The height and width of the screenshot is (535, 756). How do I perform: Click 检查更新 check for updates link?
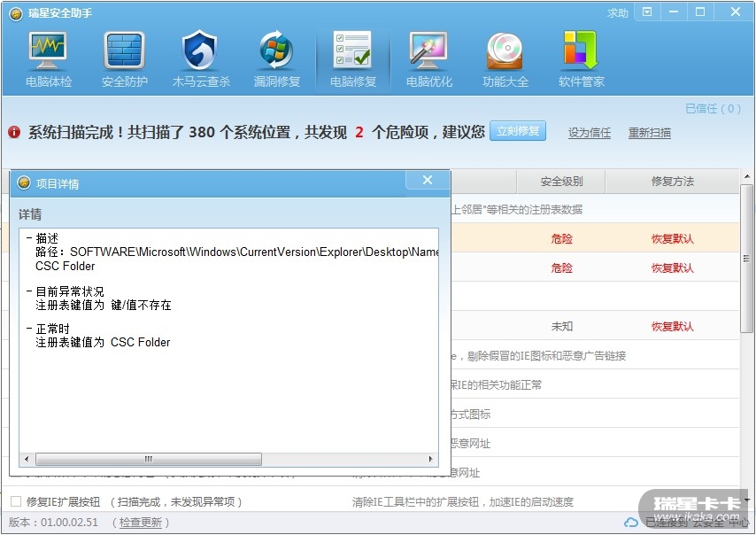pos(140,522)
